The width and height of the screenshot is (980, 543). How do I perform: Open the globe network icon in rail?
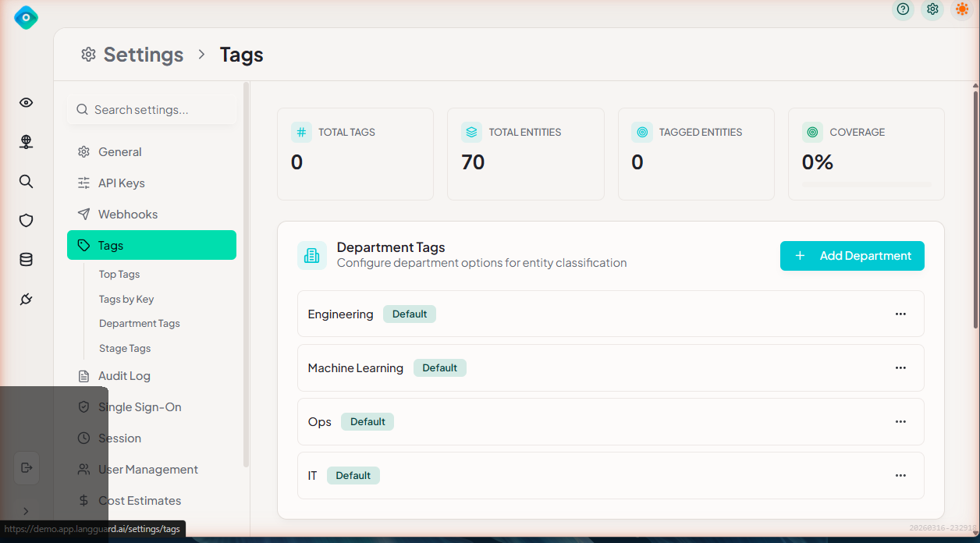(26, 142)
